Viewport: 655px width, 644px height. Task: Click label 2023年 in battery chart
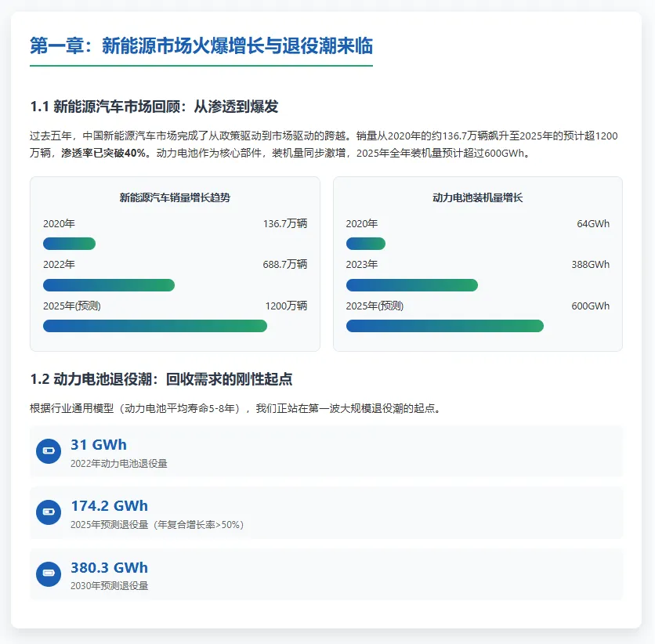click(x=362, y=264)
